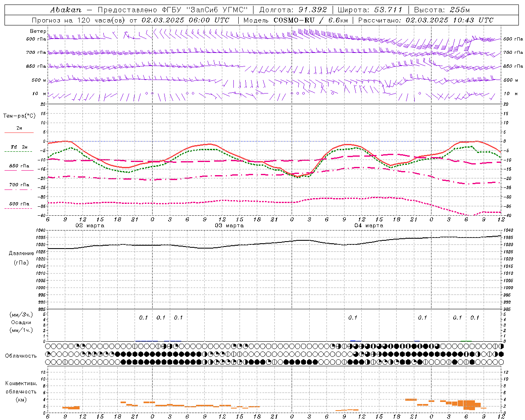This screenshot has height=420, width=525.
Task: Click the "Td 2м" dew point legend label
Action: (19, 147)
